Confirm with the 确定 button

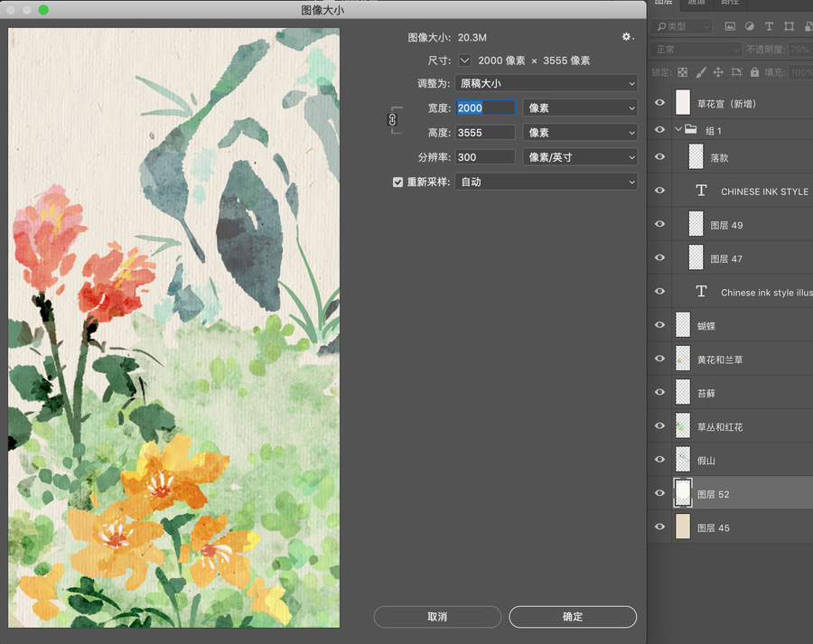(x=573, y=617)
